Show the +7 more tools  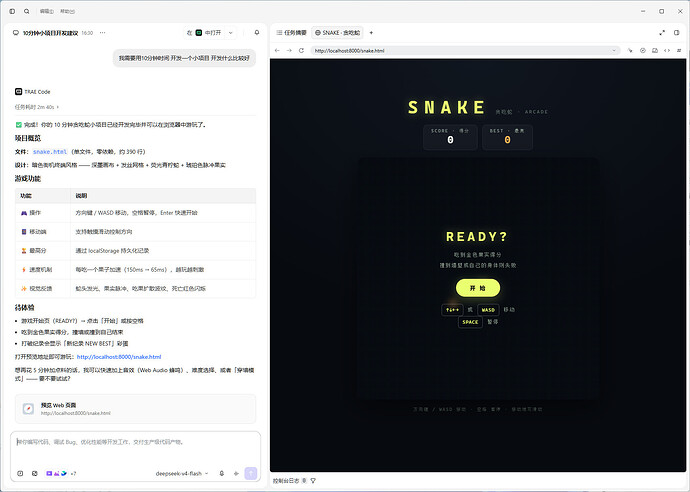click(73, 474)
